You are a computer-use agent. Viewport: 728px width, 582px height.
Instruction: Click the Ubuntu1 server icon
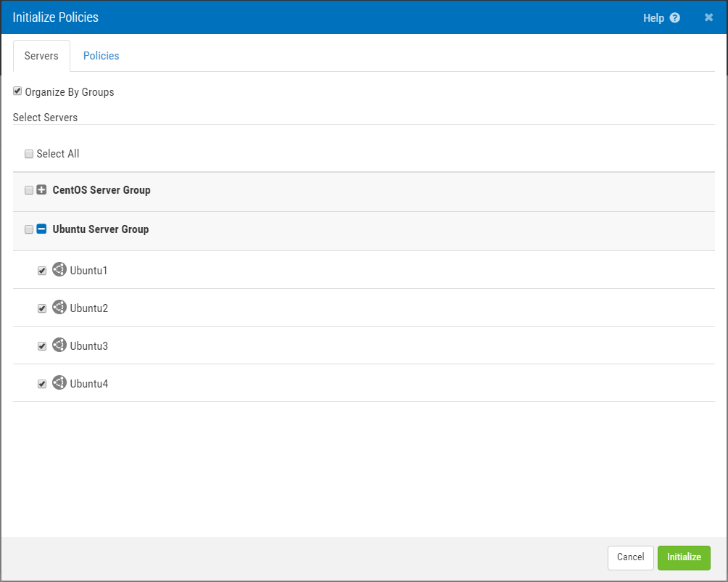59,269
